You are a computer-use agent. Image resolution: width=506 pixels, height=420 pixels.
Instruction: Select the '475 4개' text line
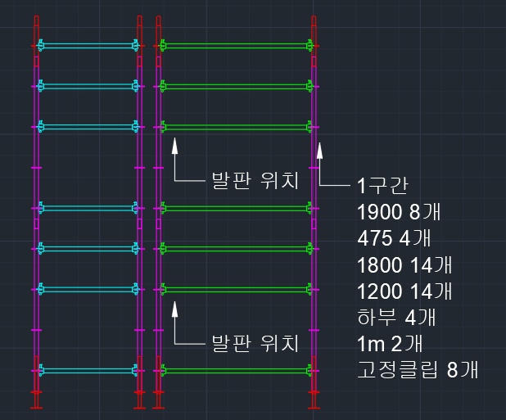tap(394, 238)
